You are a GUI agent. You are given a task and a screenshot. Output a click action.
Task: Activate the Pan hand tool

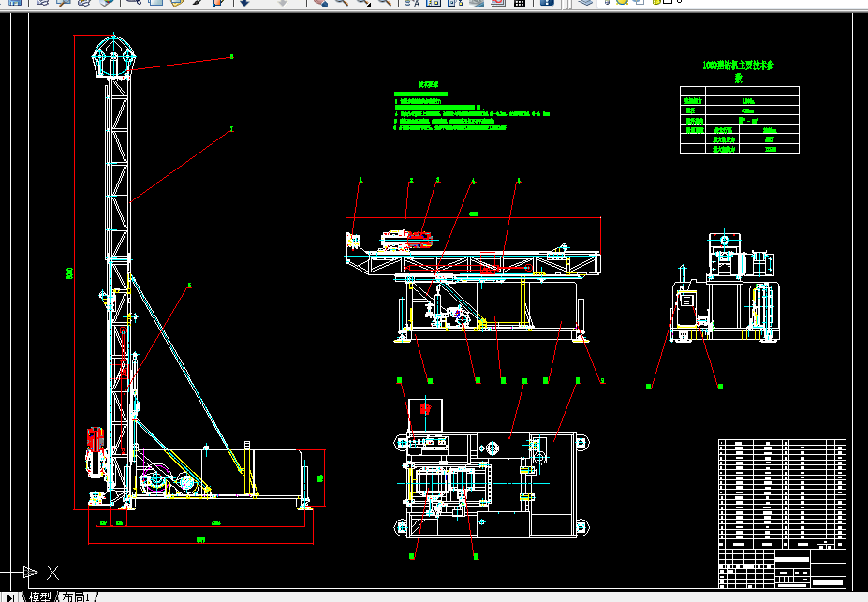click(x=320, y=2)
